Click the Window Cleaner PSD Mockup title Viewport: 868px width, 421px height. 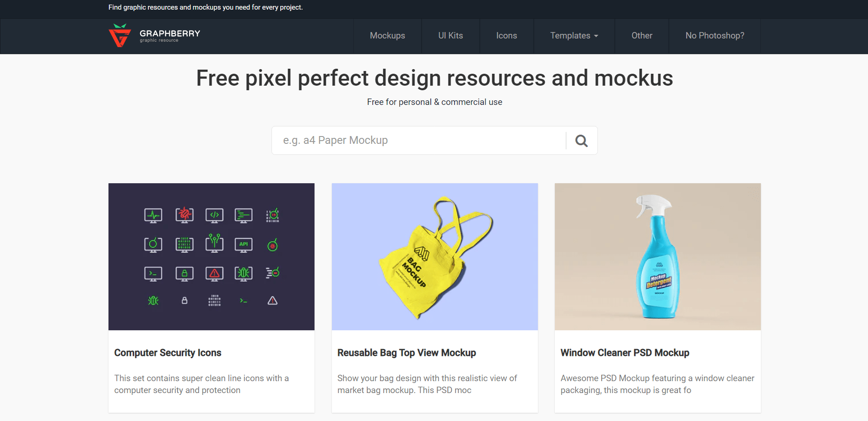click(625, 353)
